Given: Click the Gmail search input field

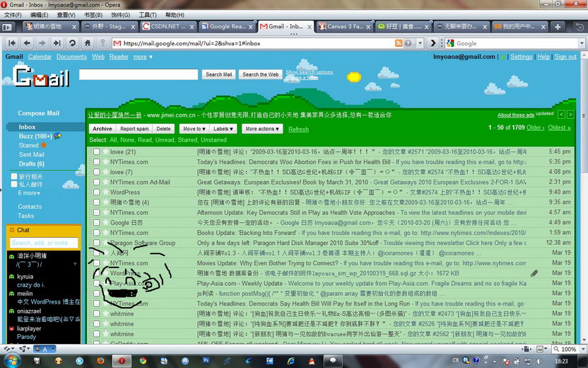Looking at the screenshot, I should [139, 74].
